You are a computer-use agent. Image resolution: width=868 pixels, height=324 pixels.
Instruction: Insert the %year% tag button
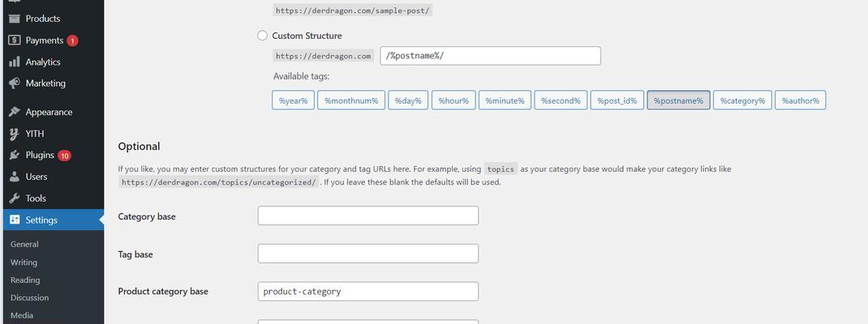294,100
